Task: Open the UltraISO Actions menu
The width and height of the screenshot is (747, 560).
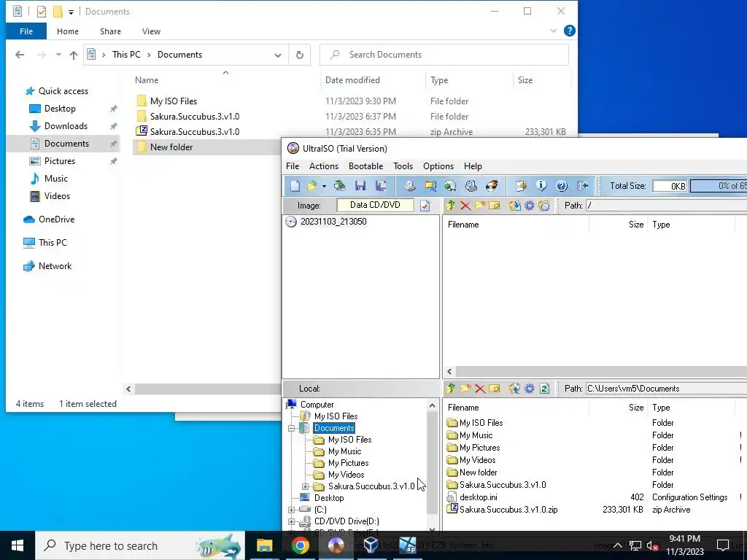Action: [x=324, y=166]
